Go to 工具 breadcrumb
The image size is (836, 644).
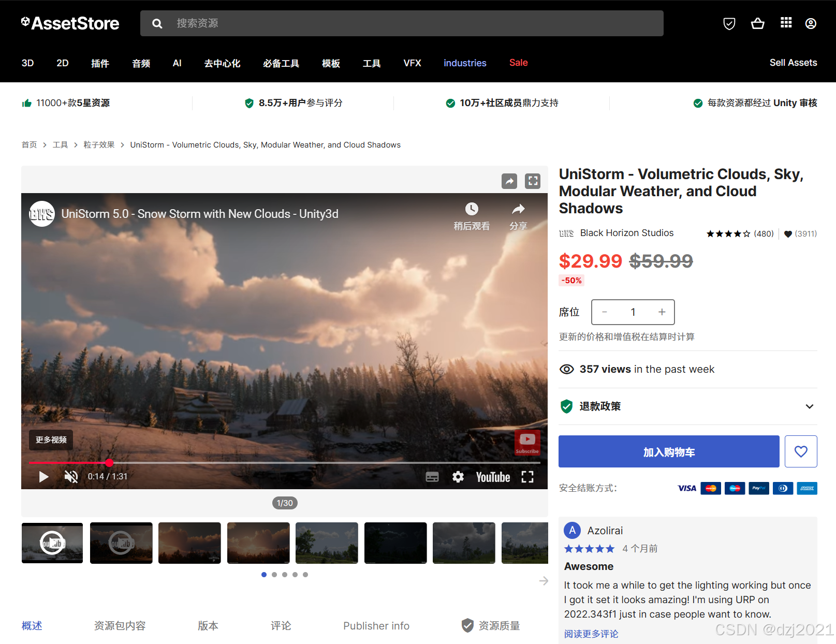click(60, 145)
